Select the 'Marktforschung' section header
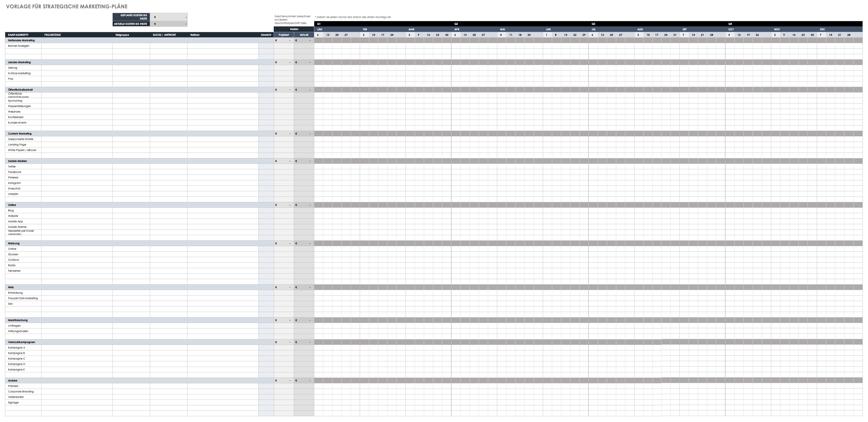Screen dimensions: 868x422 (139, 320)
